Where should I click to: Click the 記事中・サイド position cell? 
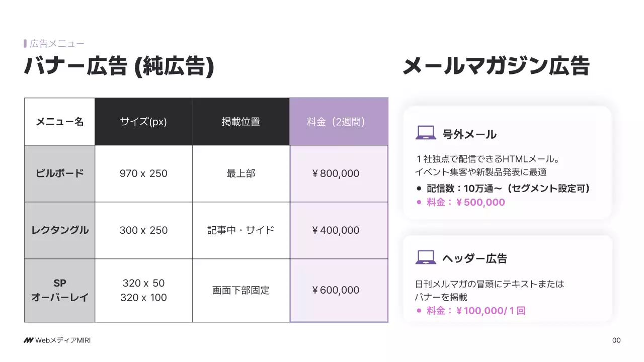(241, 230)
